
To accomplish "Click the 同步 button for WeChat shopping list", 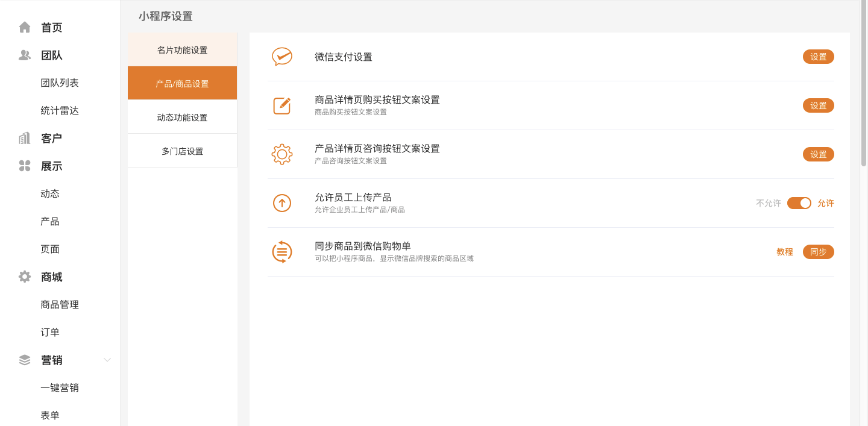I will pyautogui.click(x=818, y=252).
